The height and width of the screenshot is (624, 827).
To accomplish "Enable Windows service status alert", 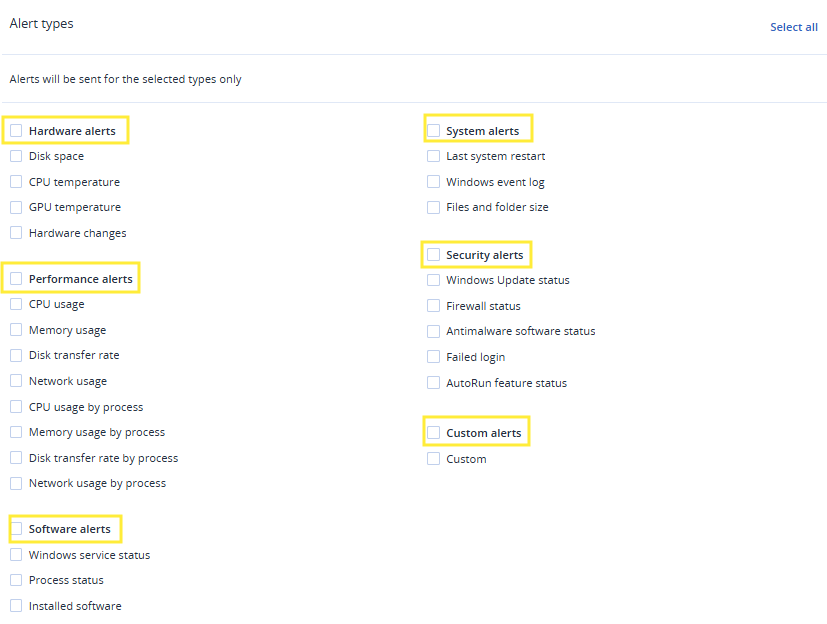I will 16,554.
